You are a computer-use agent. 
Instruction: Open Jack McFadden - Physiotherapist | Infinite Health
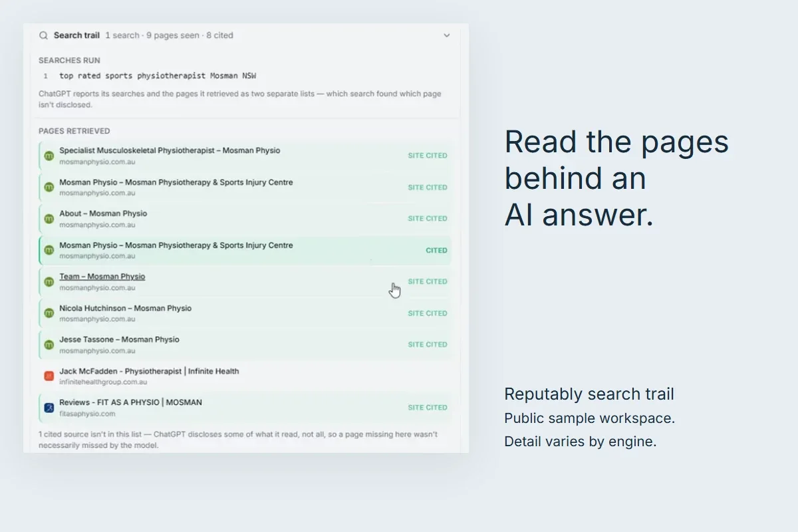click(x=149, y=371)
